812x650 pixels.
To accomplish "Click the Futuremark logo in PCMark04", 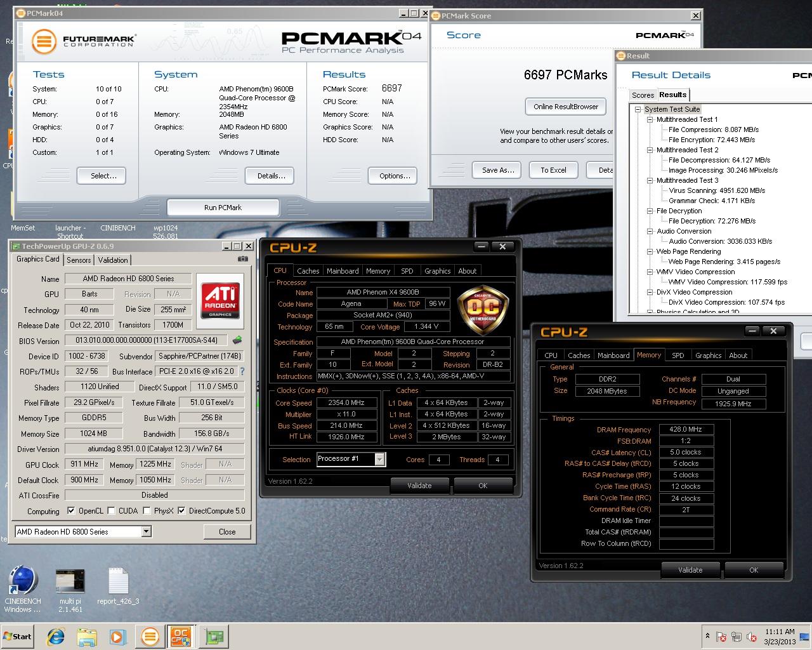I will [x=84, y=42].
